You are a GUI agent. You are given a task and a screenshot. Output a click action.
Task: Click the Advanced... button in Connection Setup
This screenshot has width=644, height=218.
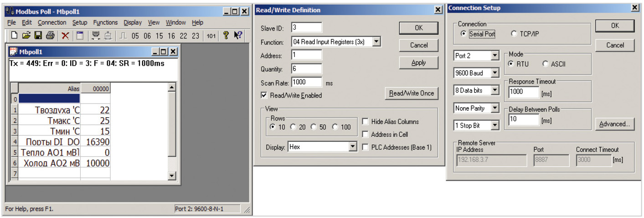click(x=614, y=124)
